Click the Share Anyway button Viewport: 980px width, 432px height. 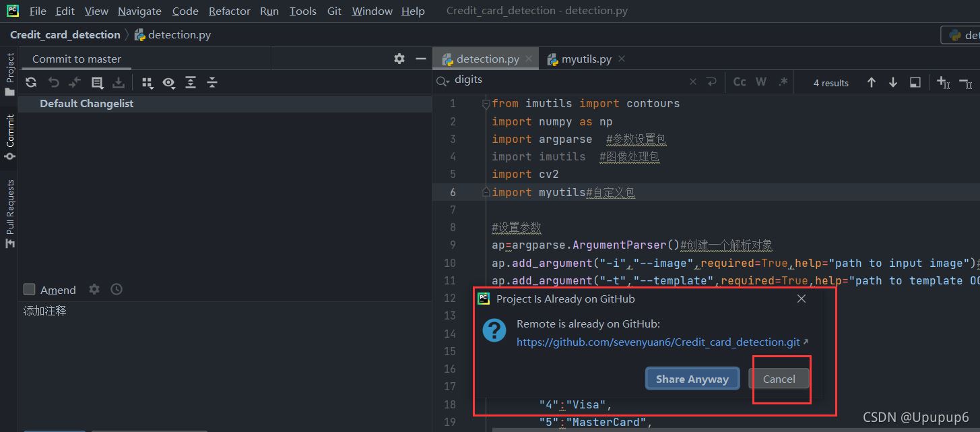pos(692,379)
